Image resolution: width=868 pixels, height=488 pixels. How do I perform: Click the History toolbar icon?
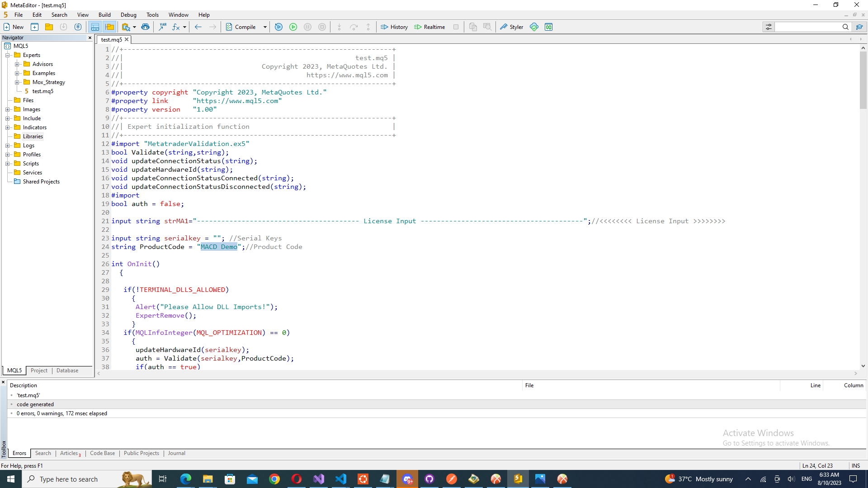click(394, 27)
